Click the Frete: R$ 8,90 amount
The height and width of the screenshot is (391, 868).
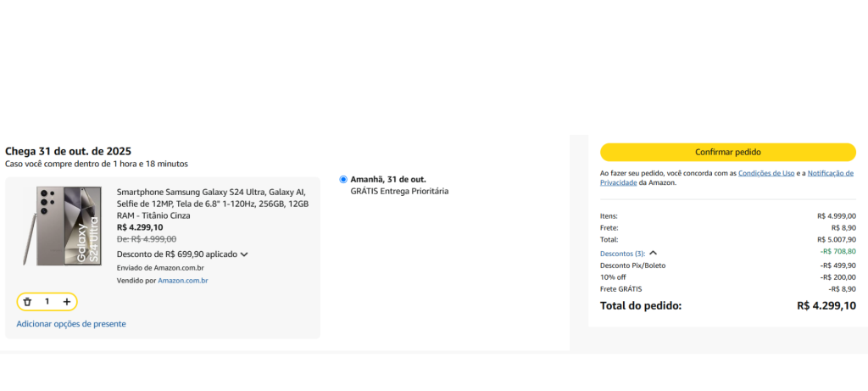(x=843, y=228)
